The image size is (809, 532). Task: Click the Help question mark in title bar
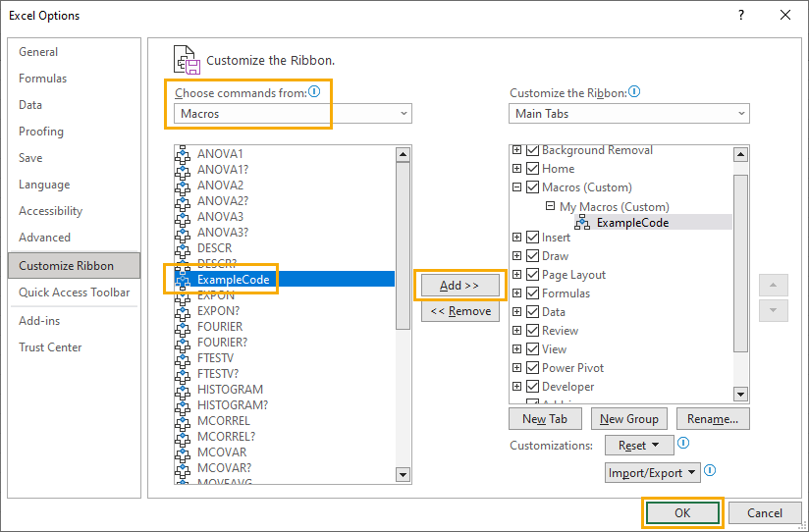(741, 15)
